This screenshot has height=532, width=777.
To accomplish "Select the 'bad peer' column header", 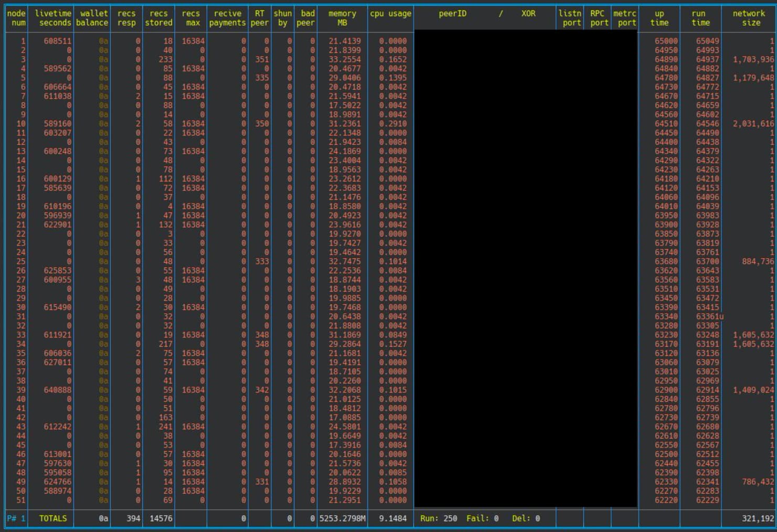I will pos(306,18).
